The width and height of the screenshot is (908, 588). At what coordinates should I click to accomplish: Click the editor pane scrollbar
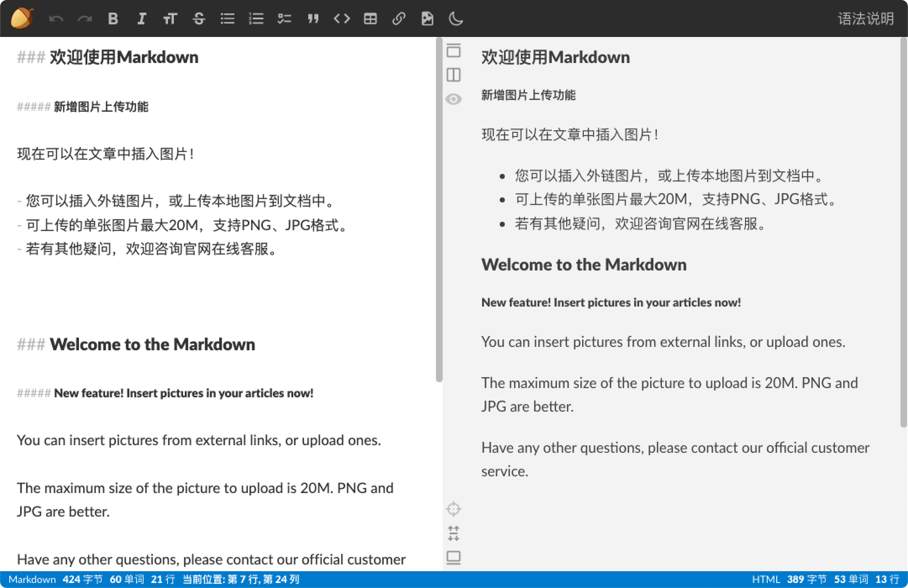tap(439, 210)
